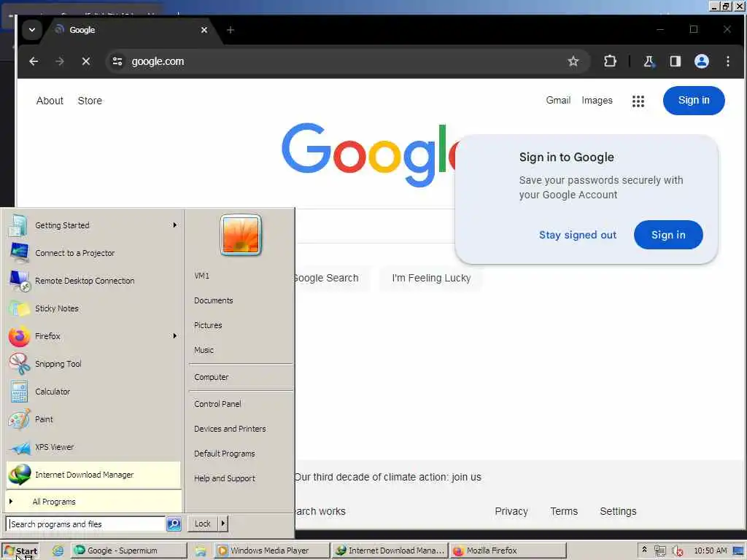Open the Terms footer link
Screen dimensions: 747x560
pos(564,511)
